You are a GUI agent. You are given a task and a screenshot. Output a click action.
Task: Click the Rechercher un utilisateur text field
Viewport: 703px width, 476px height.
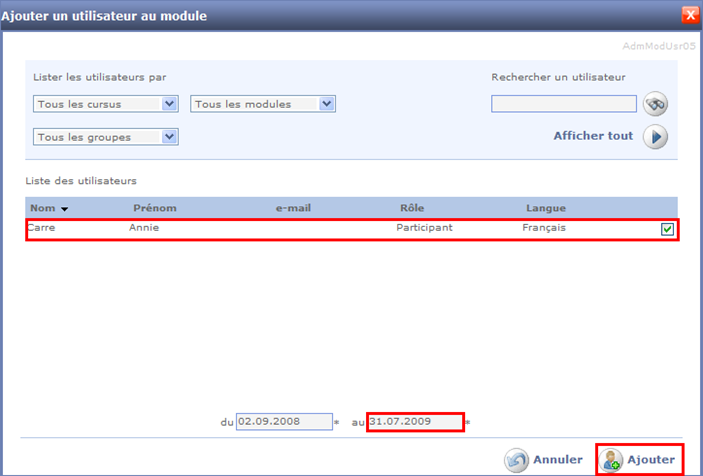click(564, 104)
